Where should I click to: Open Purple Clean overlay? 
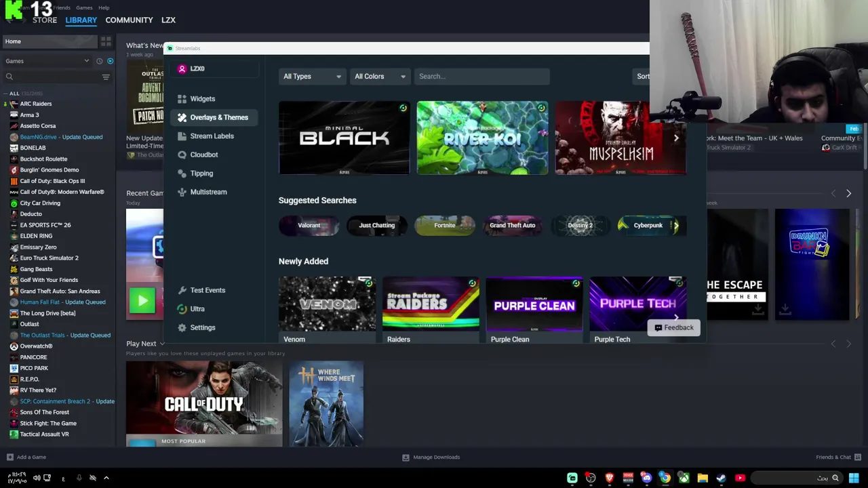pyautogui.click(x=534, y=304)
